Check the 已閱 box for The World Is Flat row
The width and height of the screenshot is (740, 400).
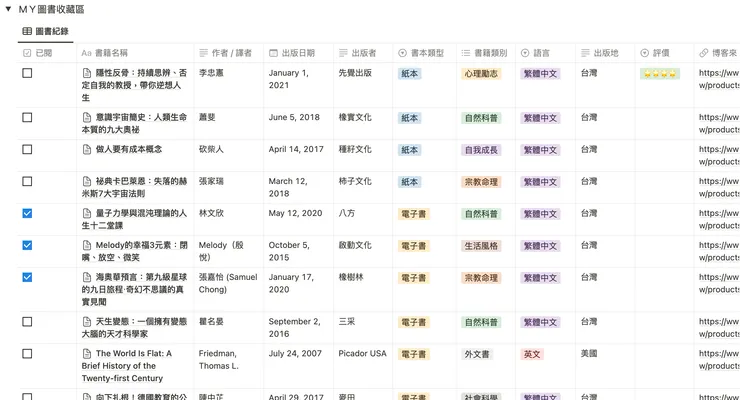coord(27,354)
